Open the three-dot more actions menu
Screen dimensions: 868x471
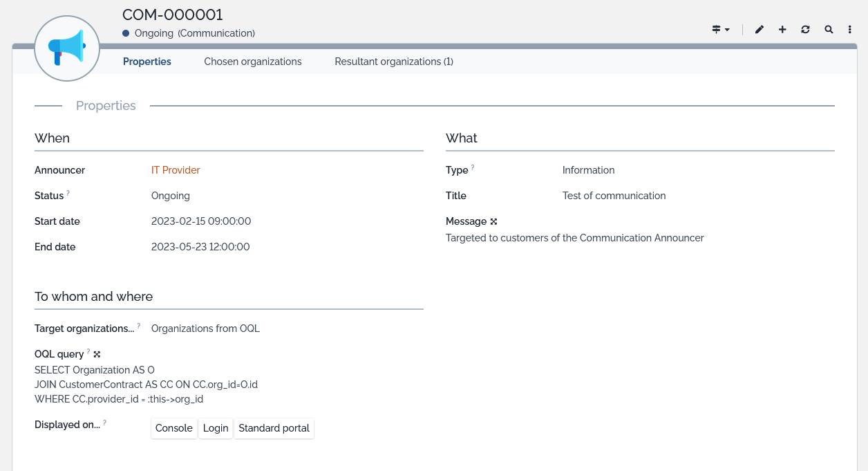tap(850, 30)
